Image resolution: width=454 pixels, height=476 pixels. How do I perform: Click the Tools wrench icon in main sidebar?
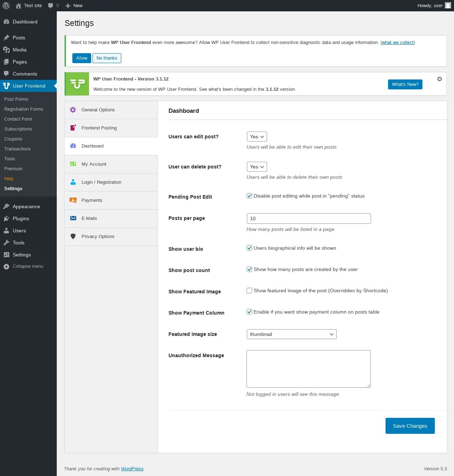click(x=6, y=243)
